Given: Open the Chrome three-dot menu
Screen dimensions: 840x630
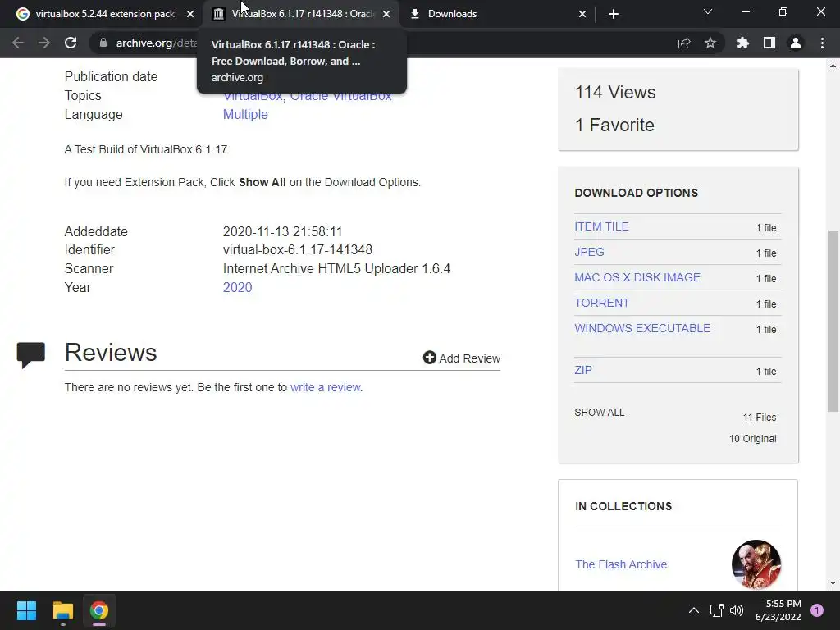Looking at the screenshot, I should (x=822, y=43).
